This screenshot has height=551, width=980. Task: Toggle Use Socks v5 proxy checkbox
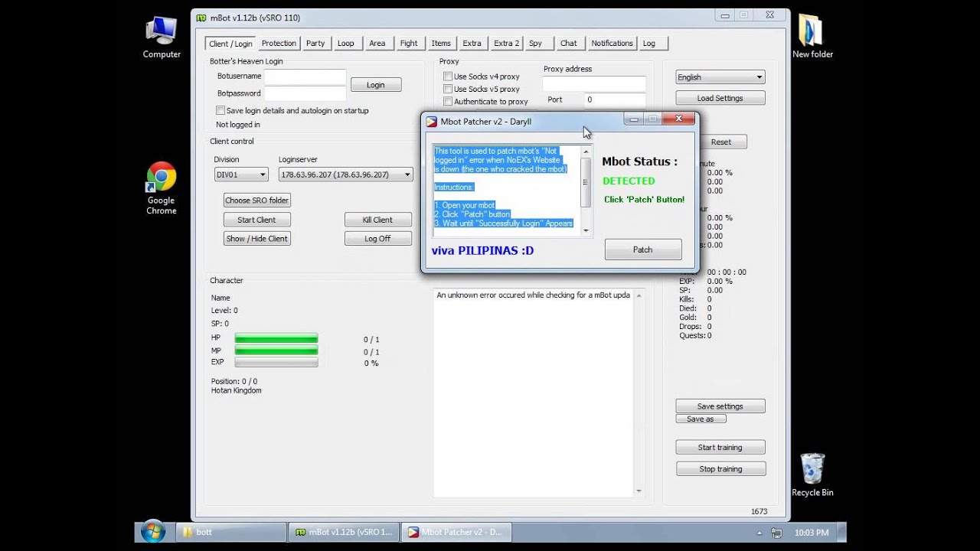[x=448, y=89]
